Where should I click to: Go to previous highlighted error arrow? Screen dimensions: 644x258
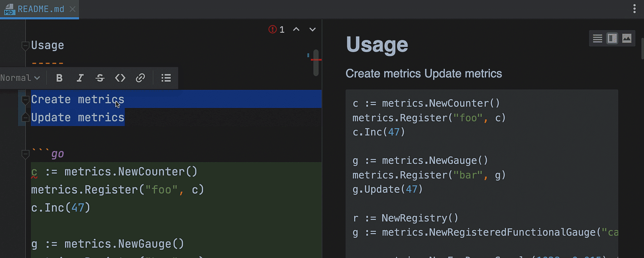click(296, 29)
